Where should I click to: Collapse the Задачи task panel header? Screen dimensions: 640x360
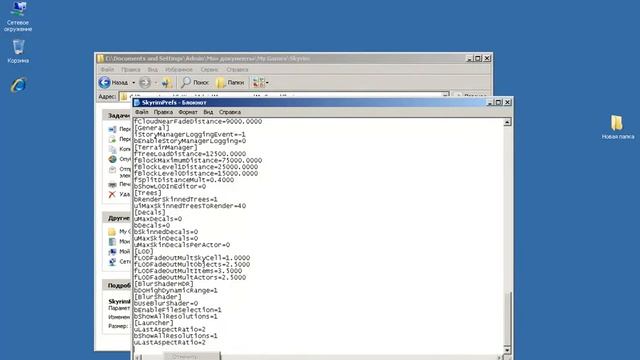tap(117, 116)
